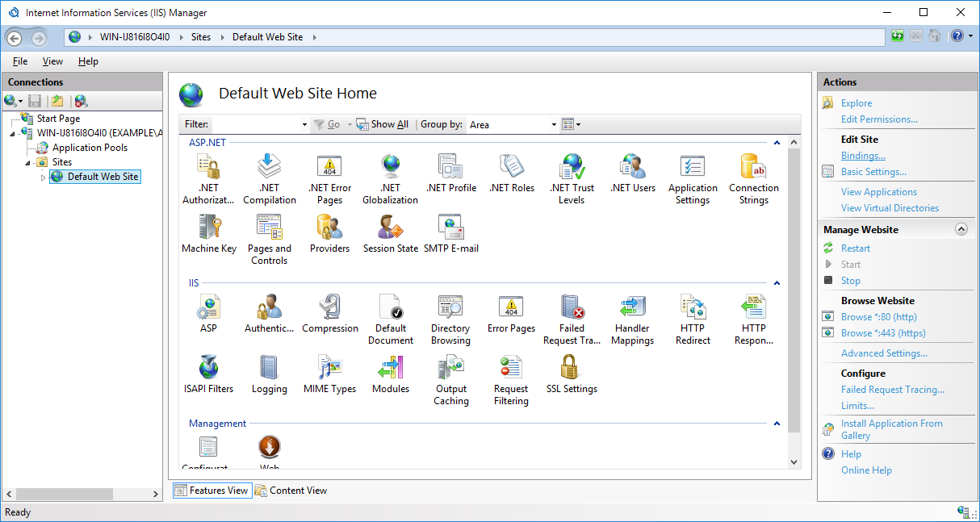Restart the website
980x522 pixels.
point(856,248)
